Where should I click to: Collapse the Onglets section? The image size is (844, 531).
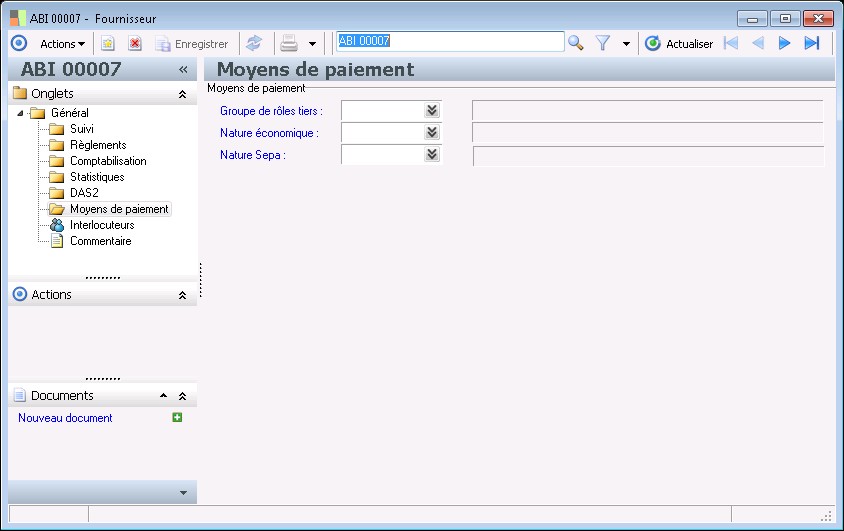[182, 94]
